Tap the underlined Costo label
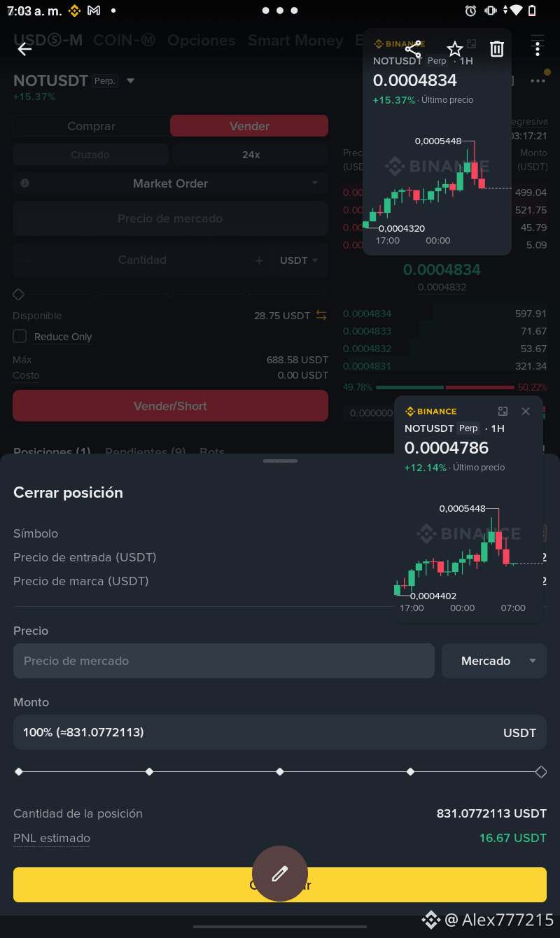 tap(26, 375)
